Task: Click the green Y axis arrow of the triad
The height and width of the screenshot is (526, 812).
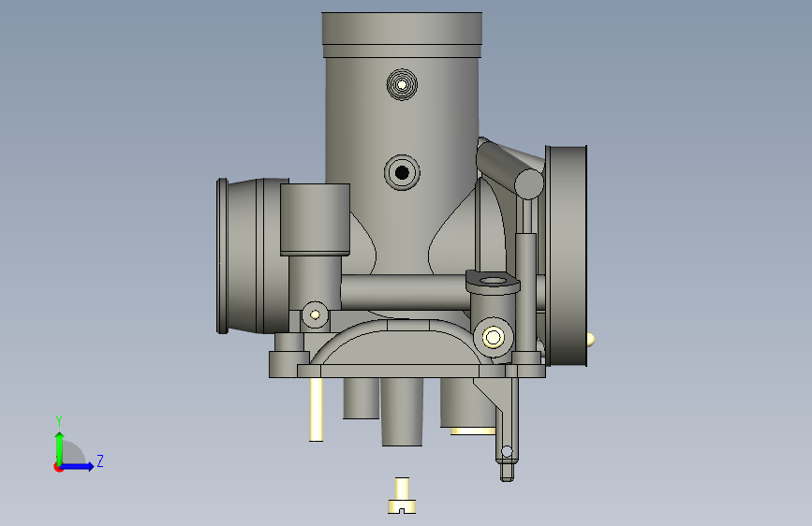Action: click(x=60, y=447)
